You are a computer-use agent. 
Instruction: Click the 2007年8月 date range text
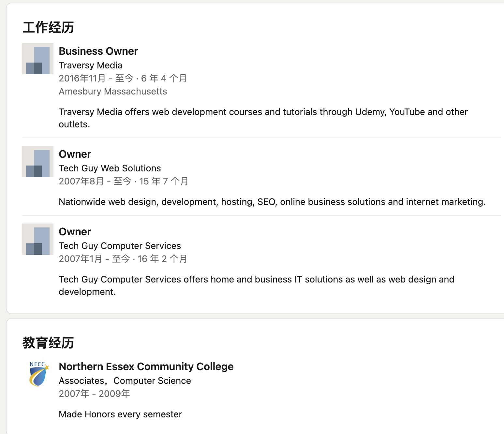pyautogui.click(x=123, y=181)
